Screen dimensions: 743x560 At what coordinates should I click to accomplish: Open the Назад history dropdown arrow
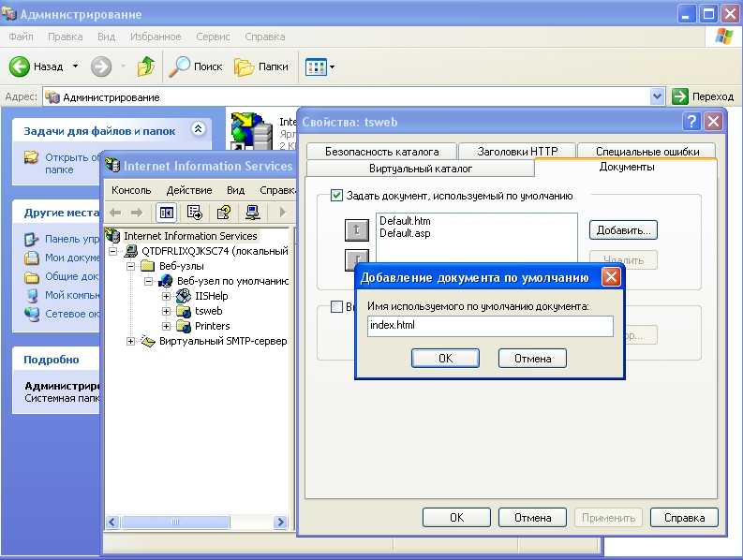click(75, 66)
